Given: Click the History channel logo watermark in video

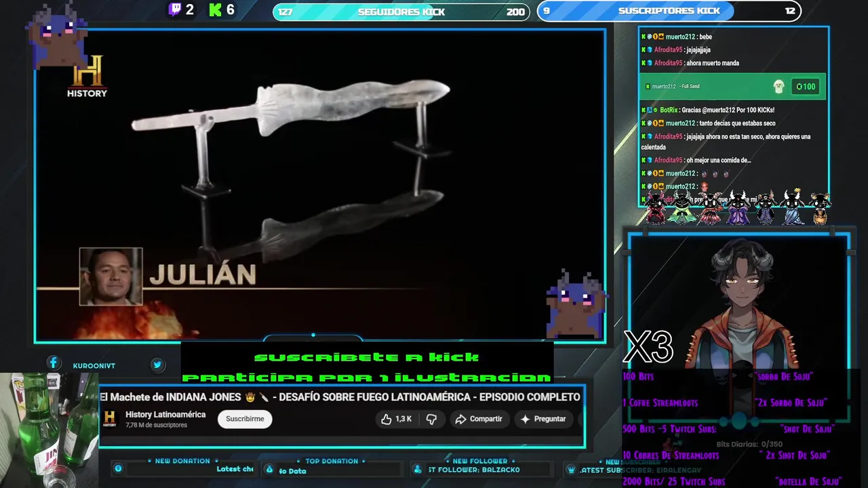Looking at the screenshot, I should tap(87, 76).
